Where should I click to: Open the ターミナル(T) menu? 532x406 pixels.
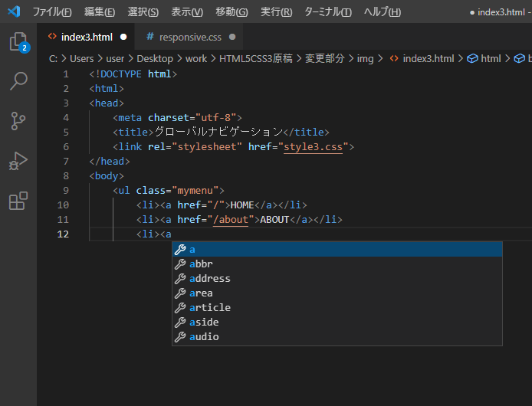coord(328,12)
